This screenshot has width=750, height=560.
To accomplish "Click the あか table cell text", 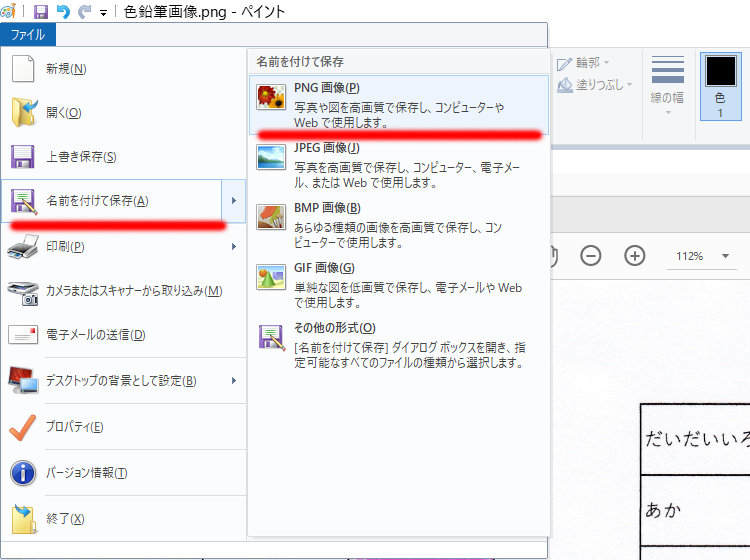I will pyautogui.click(x=663, y=510).
